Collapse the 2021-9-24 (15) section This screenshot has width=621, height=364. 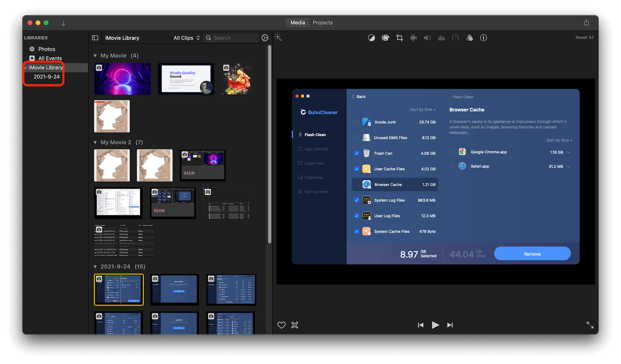[95, 267]
